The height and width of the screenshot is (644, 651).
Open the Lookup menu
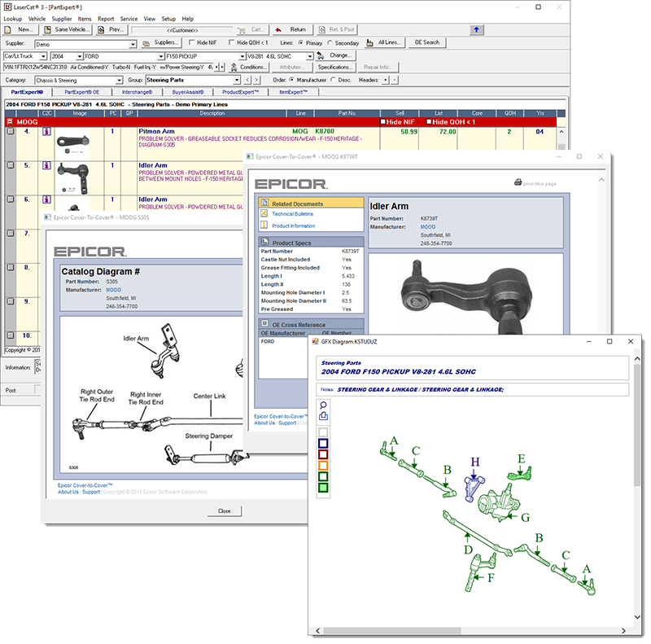pyautogui.click(x=12, y=19)
